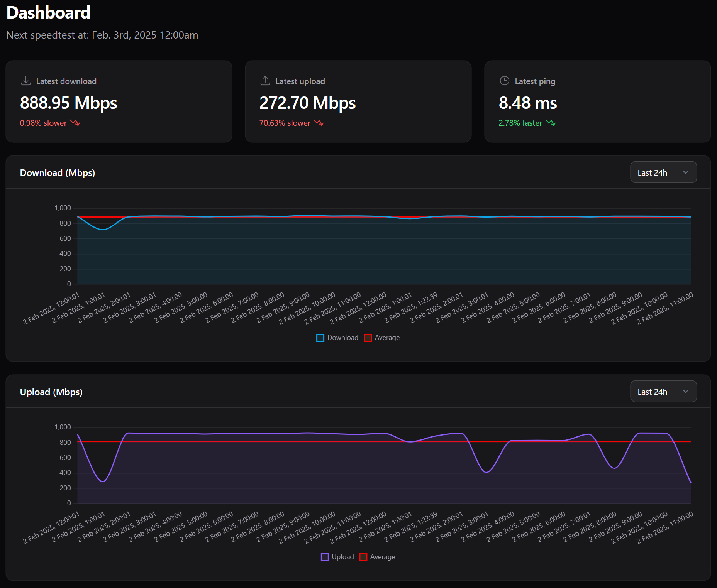Click the Latest upload label
Image resolution: width=717 pixels, height=588 pixels.
[x=300, y=81]
